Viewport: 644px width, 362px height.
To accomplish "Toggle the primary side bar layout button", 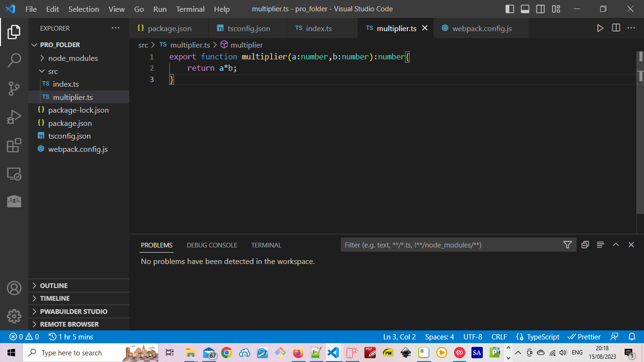I will (x=510, y=9).
